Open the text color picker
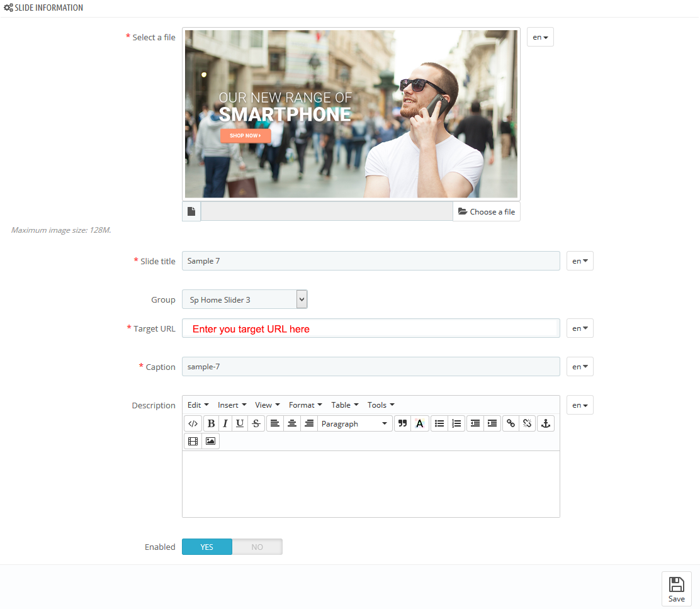700x609 pixels. click(x=420, y=424)
